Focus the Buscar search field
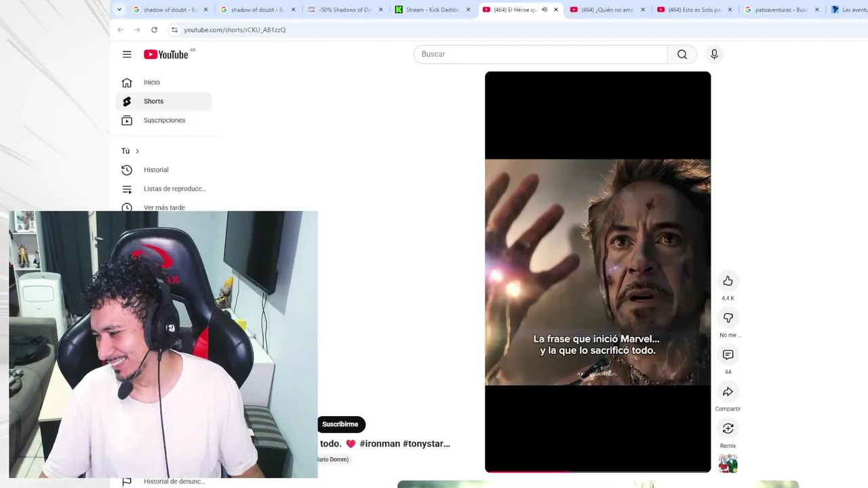This screenshot has width=868, height=488. tap(540, 54)
